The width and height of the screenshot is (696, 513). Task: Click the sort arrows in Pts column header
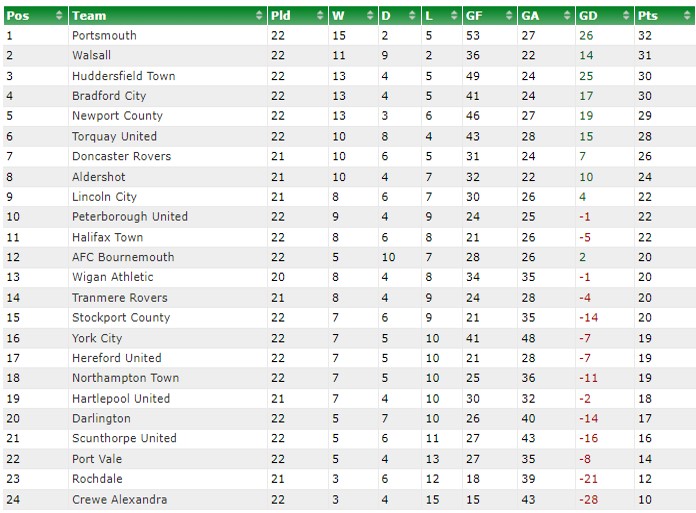[x=687, y=16]
